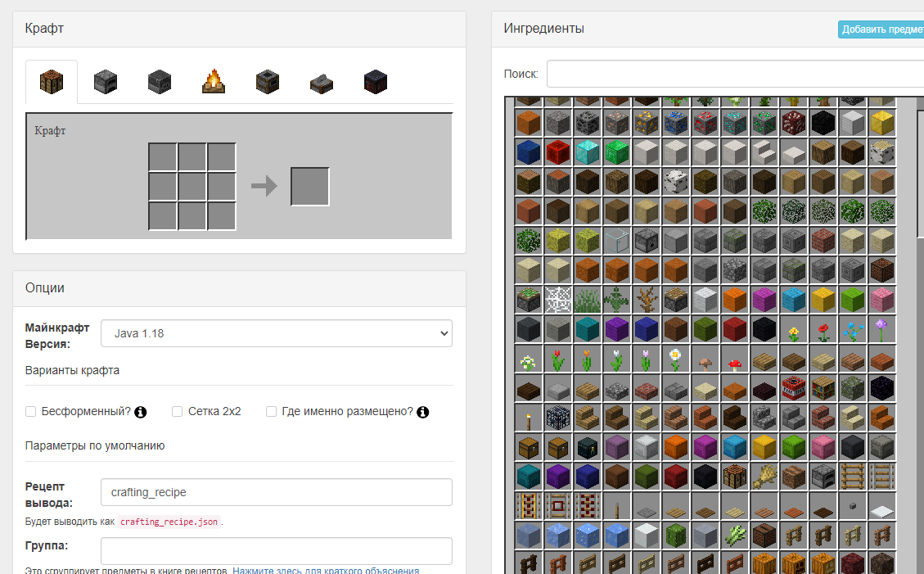The width and height of the screenshot is (924, 574).
Task: Select the red bricks block
Action: point(823,241)
